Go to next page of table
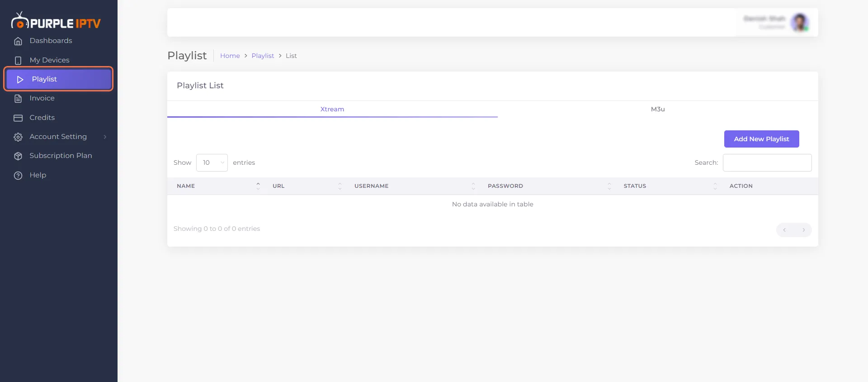Image resolution: width=868 pixels, height=382 pixels. click(803, 230)
